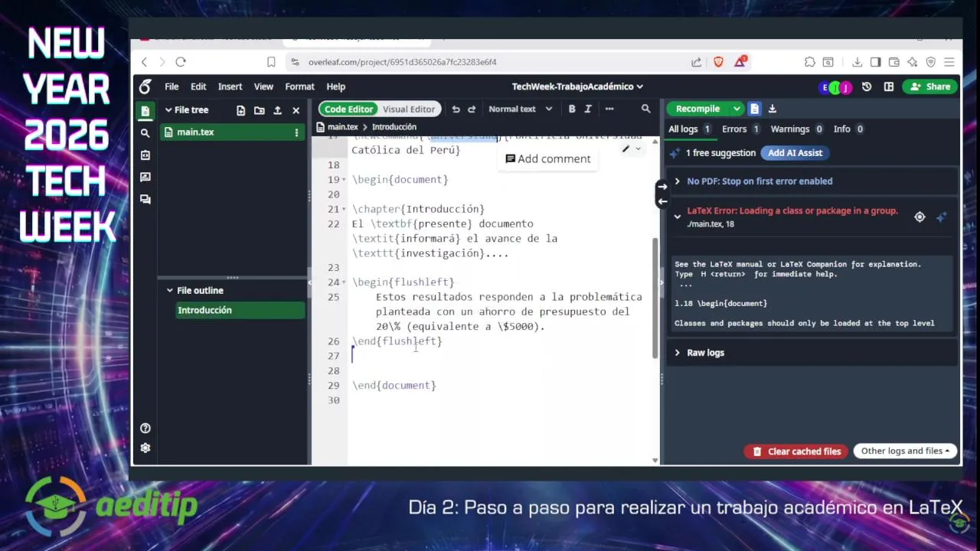980x551 pixels.
Task: Collapse the LaTeX Error log entry
Action: click(x=677, y=217)
